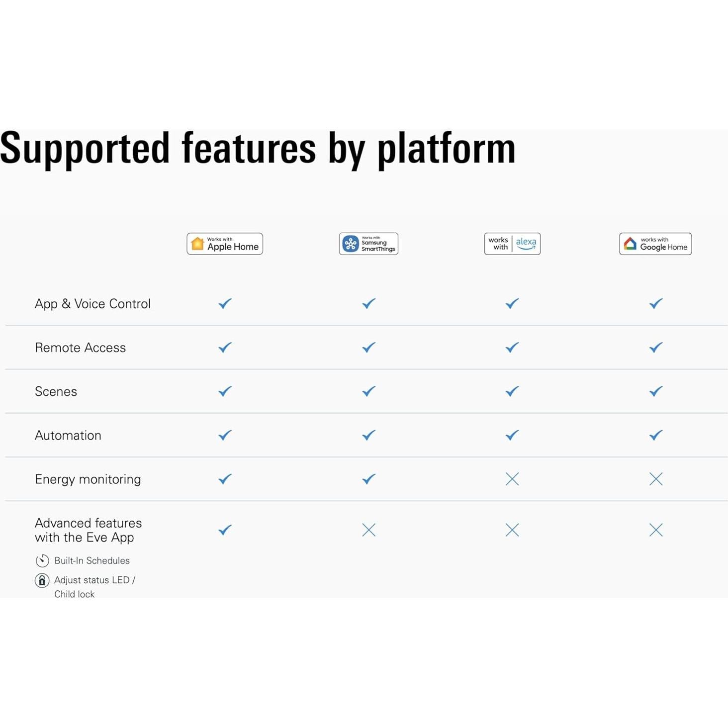728x728 pixels.
Task: Click the works with alexa badge
Action: point(512,244)
